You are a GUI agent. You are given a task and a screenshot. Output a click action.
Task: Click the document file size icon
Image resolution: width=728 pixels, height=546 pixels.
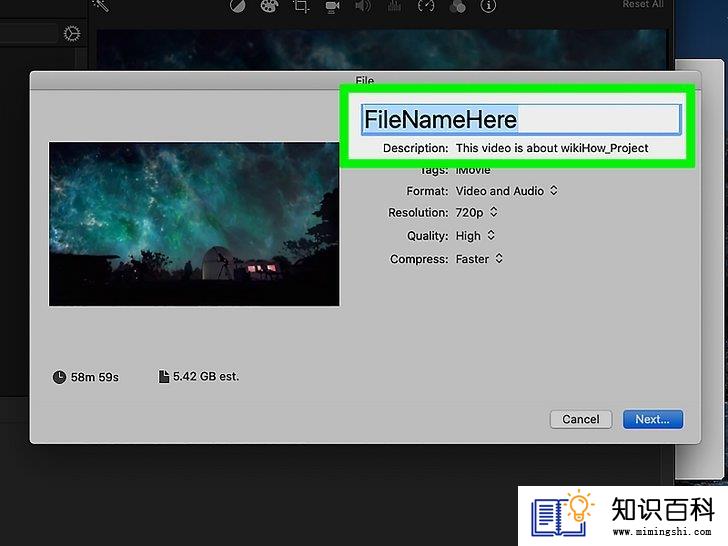(163, 377)
